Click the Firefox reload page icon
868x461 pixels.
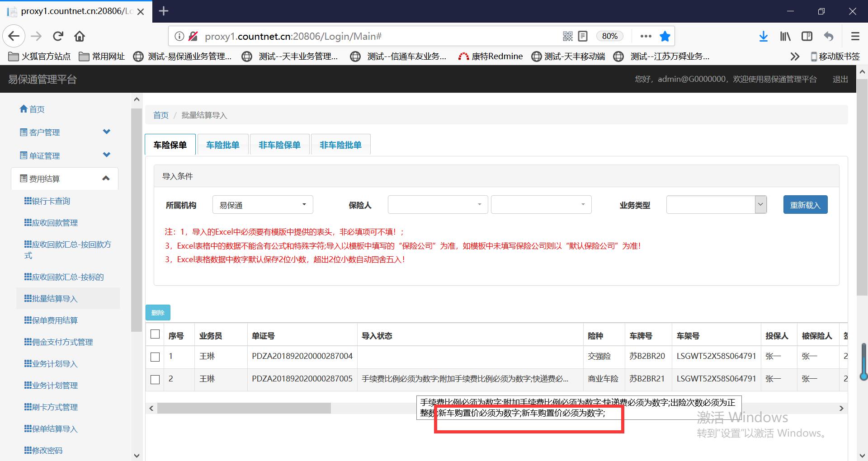coord(58,36)
